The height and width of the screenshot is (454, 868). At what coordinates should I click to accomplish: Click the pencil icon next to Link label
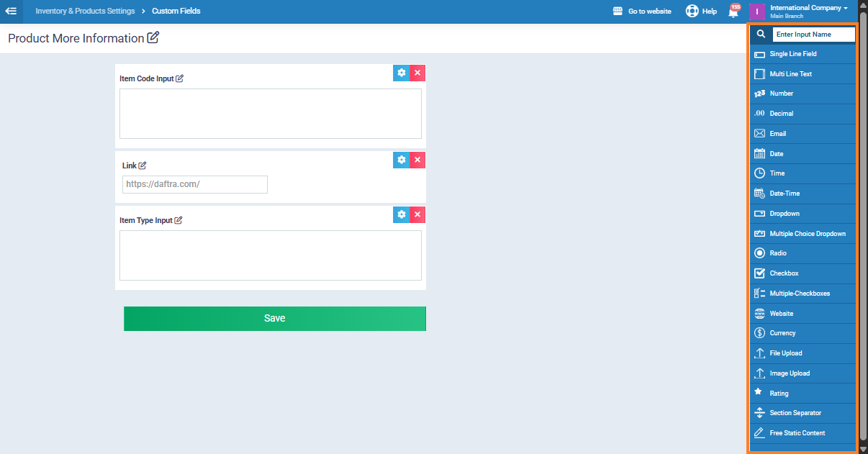click(x=143, y=165)
